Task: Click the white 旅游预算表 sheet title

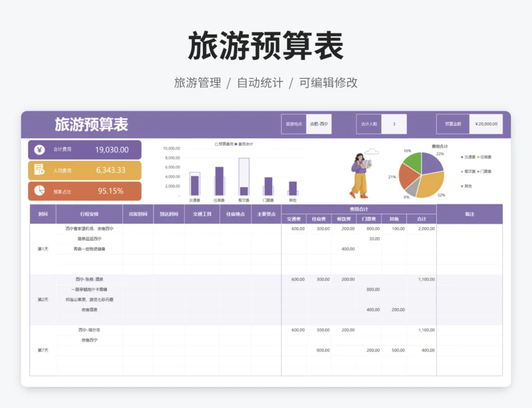Action: tap(91, 124)
